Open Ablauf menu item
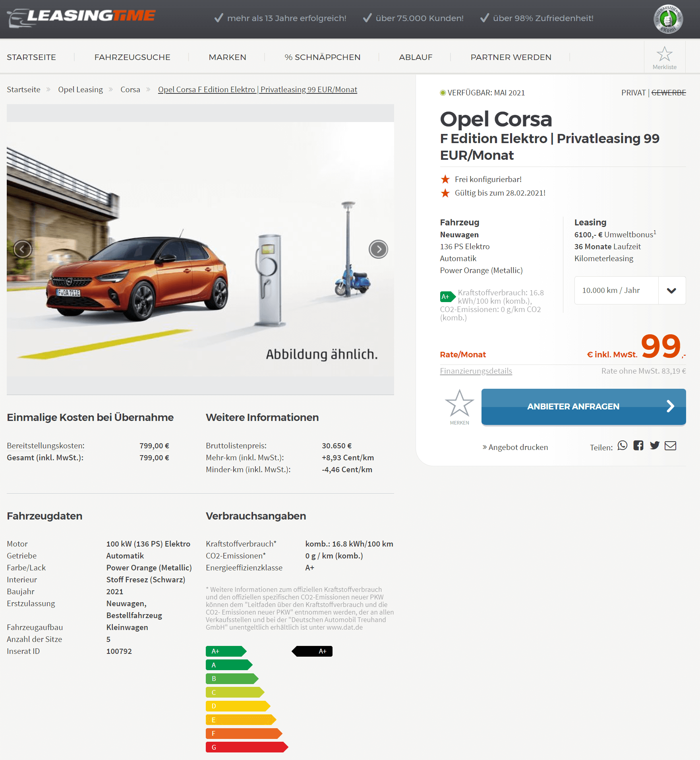This screenshot has width=700, height=760. 416,57
